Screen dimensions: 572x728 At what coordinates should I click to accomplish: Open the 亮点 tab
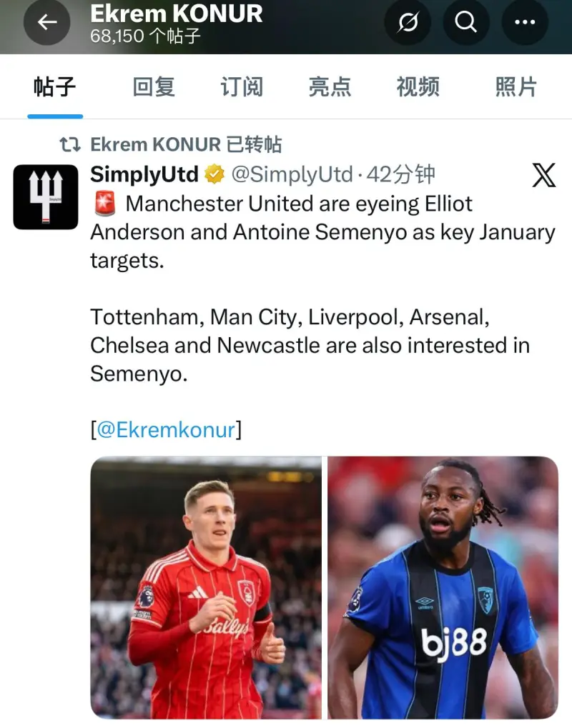coord(330,87)
